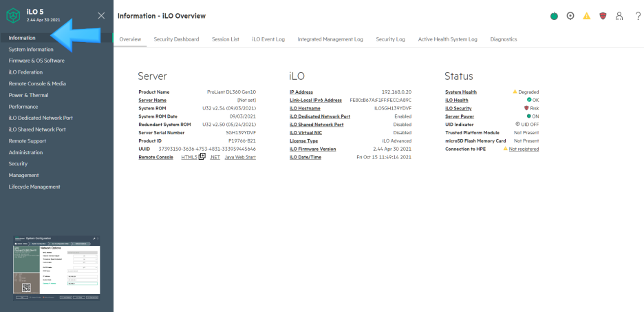Launch the HTML5 remote console link
The image size is (644, 312).
click(x=189, y=157)
